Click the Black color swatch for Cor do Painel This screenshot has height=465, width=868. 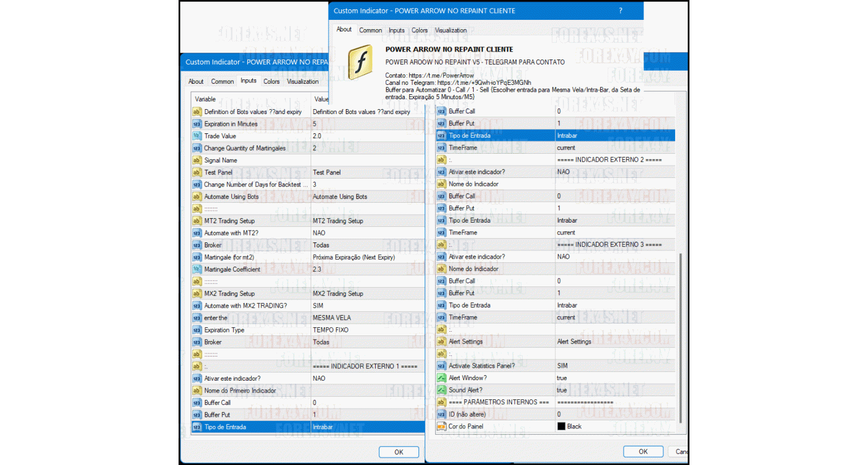click(562, 427)
